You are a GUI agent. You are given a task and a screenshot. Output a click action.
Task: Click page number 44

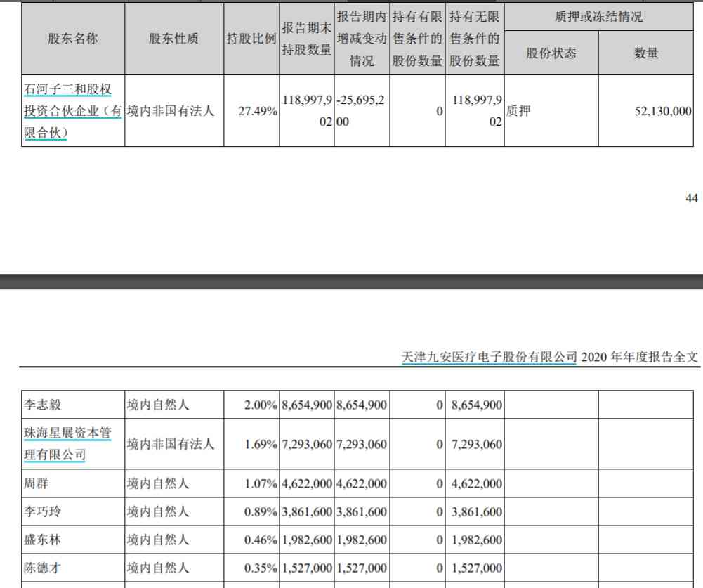point(692,198)
